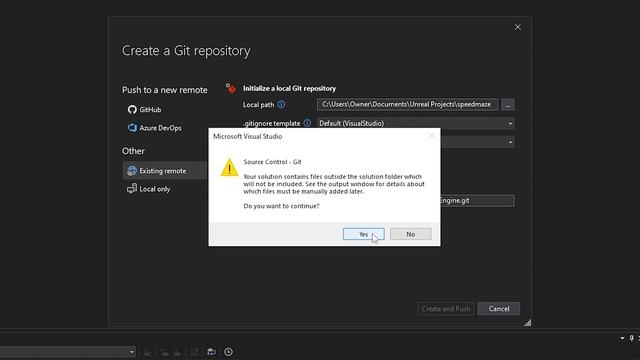Viewport: 640px width, 360px height.
Task: Click the Source Control - Git text
Action: click(272, 162)
